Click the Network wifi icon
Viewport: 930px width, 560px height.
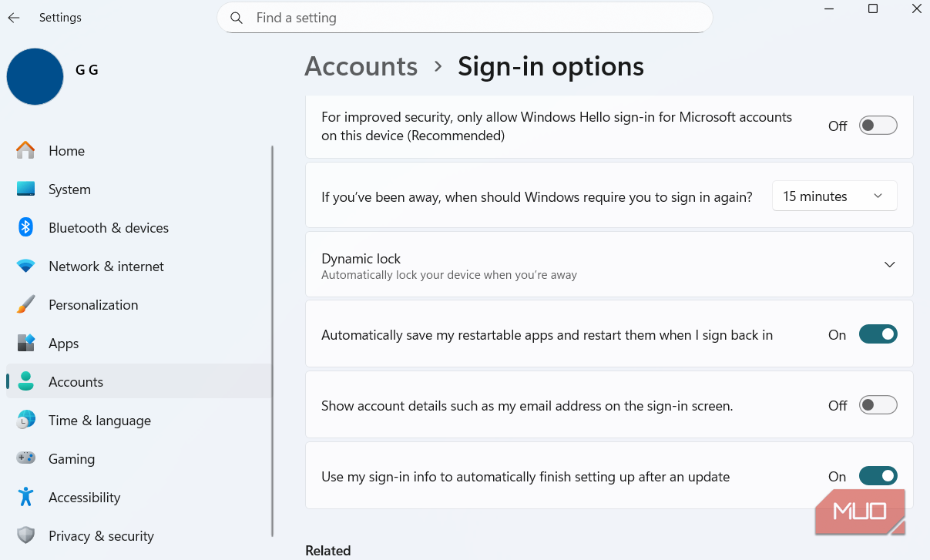(25, 267)
